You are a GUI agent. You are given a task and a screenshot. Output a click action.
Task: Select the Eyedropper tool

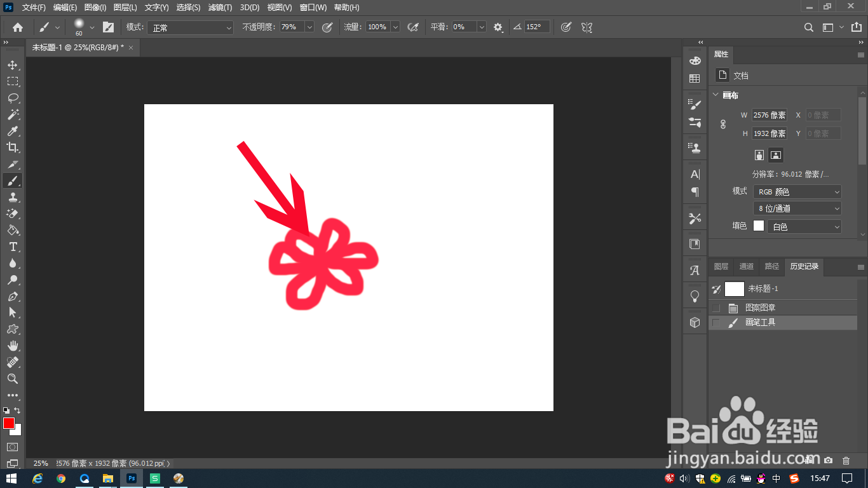pos(13,131)
